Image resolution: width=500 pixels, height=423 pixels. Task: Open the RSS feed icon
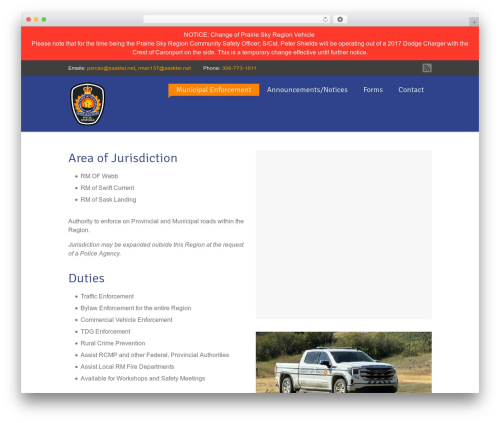[x=427, y=68]
